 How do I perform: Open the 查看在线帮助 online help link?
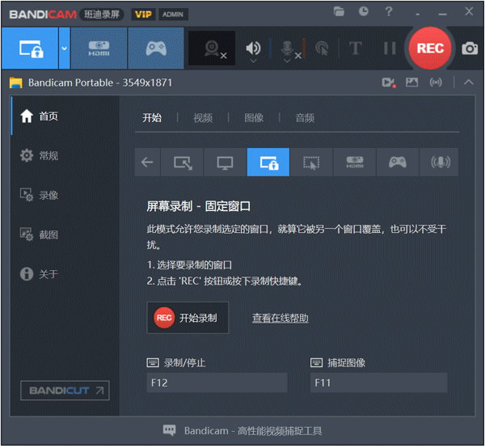[x=280, y=318]
